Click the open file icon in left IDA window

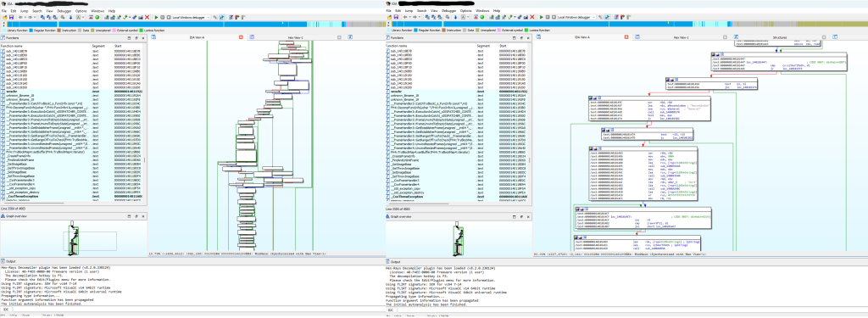[x=5, y=17]
